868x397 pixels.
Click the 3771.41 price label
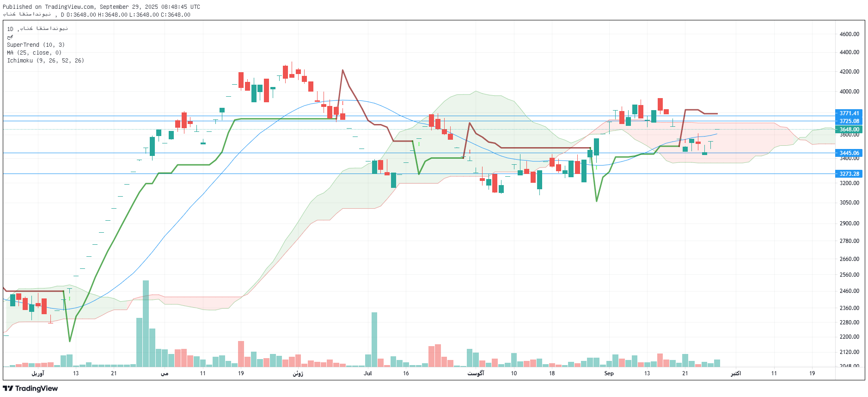849,113
